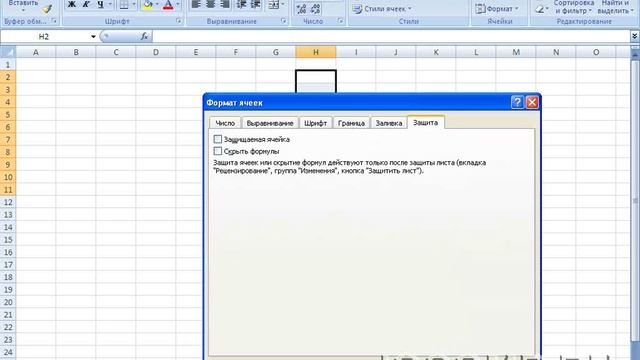The height and width of the screenshot is (360, 640).
Task: Increase indent icon
Action: pos(256,4)
